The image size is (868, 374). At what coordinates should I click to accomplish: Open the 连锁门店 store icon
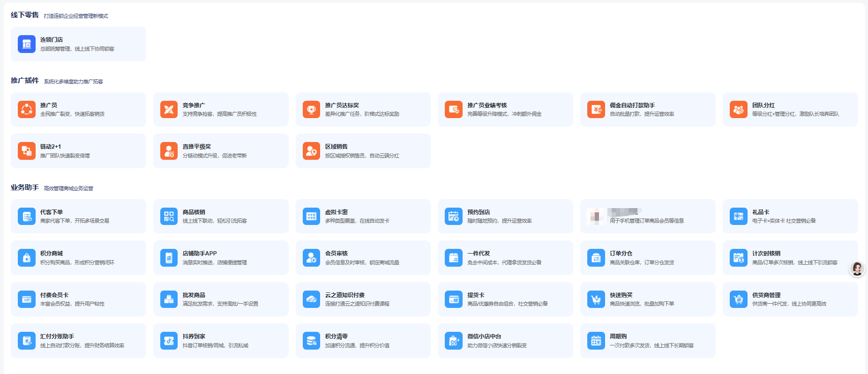click(x=27, y=44)
